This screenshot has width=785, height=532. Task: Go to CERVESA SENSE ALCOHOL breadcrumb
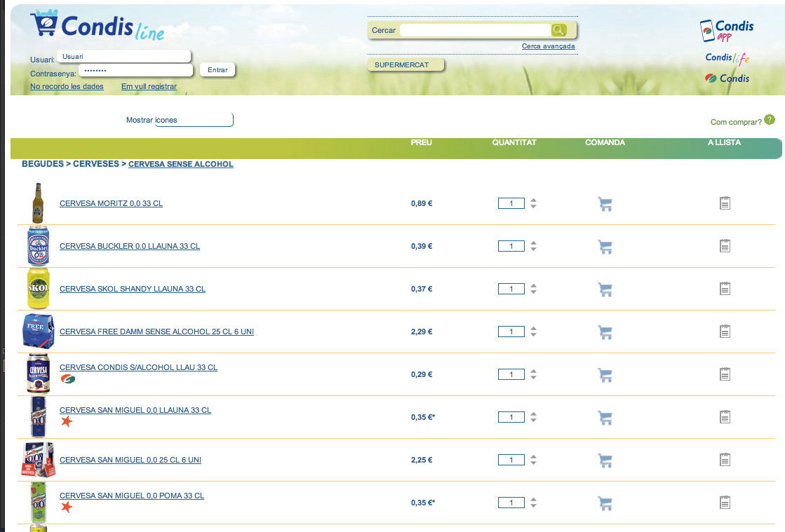[x=181, y=164]
